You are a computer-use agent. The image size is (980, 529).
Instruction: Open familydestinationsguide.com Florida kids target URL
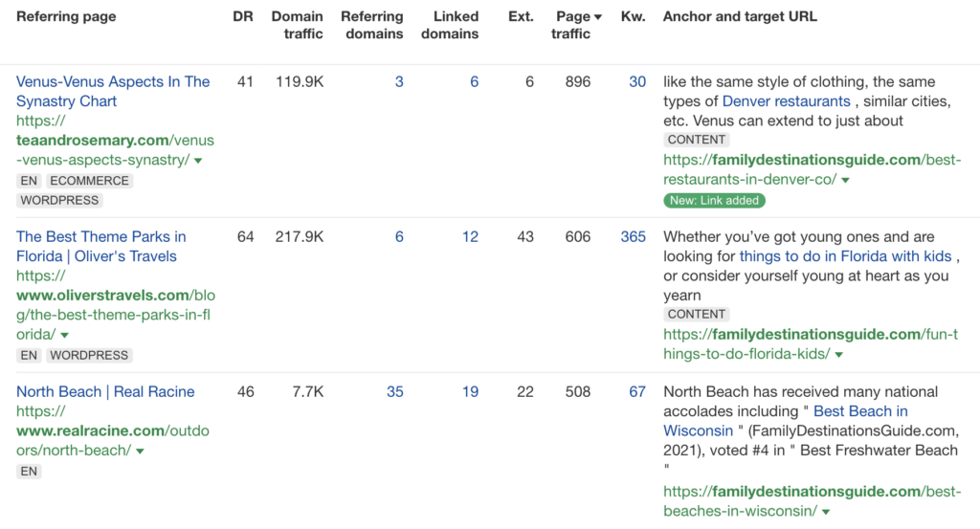click(811, 344)
